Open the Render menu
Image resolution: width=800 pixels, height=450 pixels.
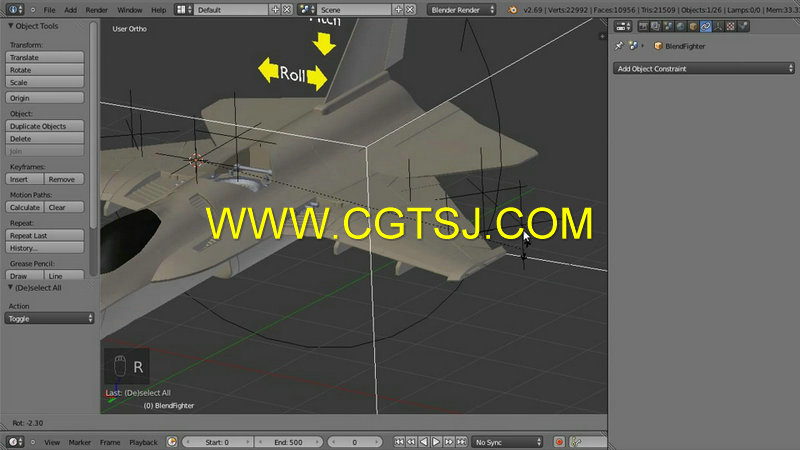(96, 10)
